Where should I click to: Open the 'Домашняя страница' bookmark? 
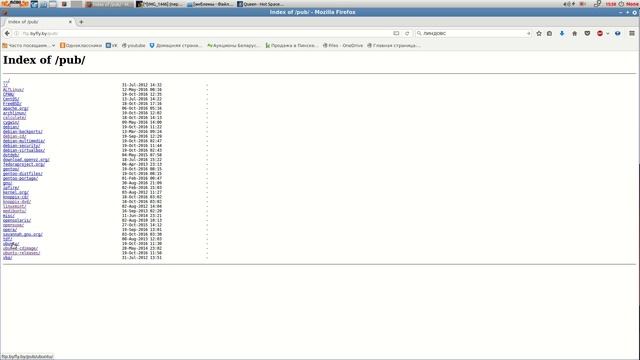coord(176,46)
